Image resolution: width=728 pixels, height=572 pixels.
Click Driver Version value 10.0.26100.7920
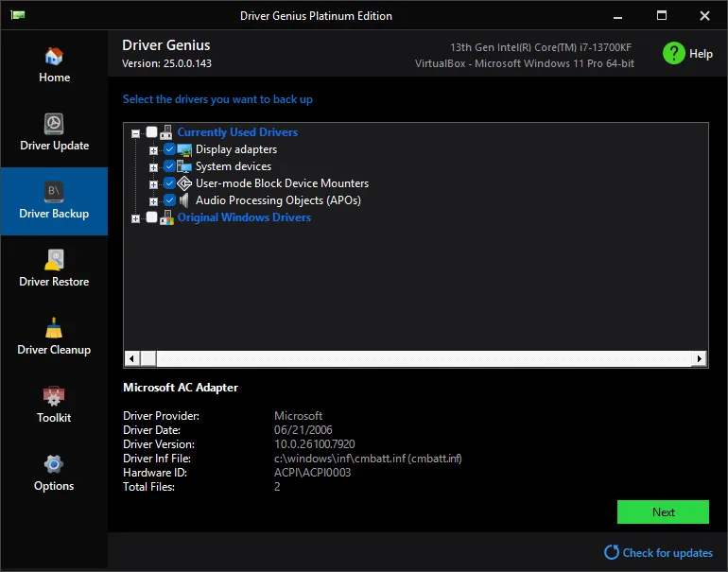(314, 444)
